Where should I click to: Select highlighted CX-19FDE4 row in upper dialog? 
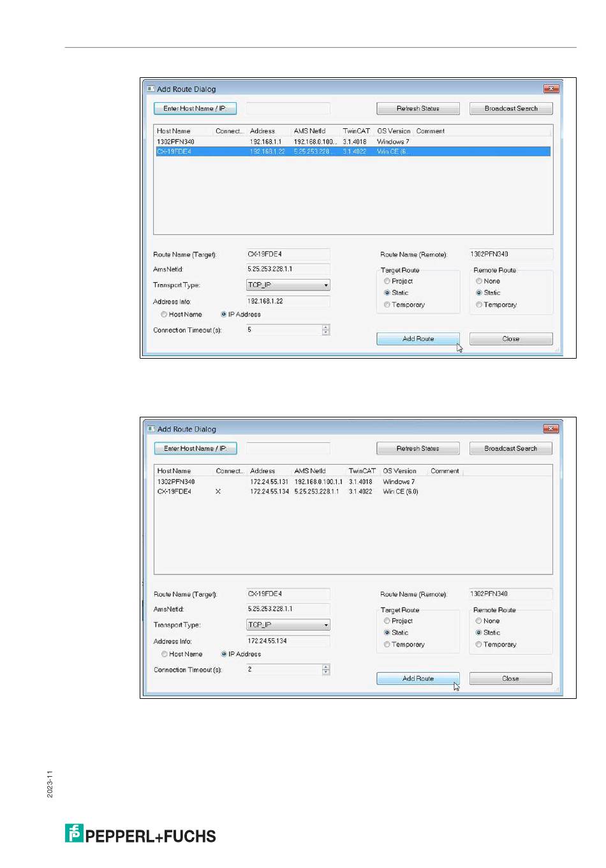click(353, 152)
